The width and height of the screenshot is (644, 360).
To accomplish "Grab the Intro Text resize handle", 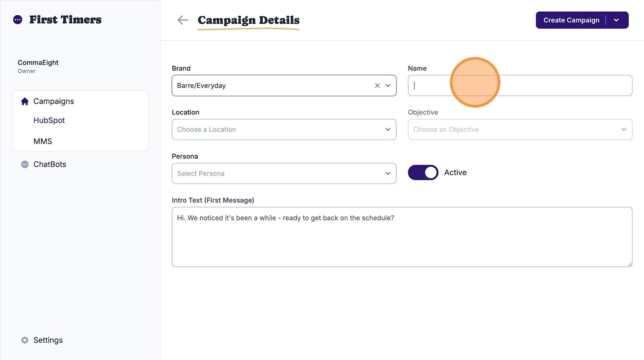I will point(630,264).
